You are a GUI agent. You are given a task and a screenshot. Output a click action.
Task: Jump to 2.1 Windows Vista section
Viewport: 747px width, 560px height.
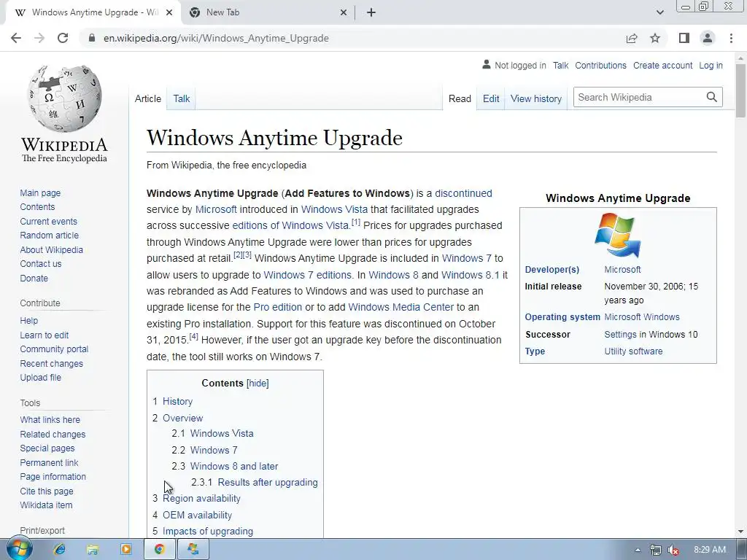[222, 433]
